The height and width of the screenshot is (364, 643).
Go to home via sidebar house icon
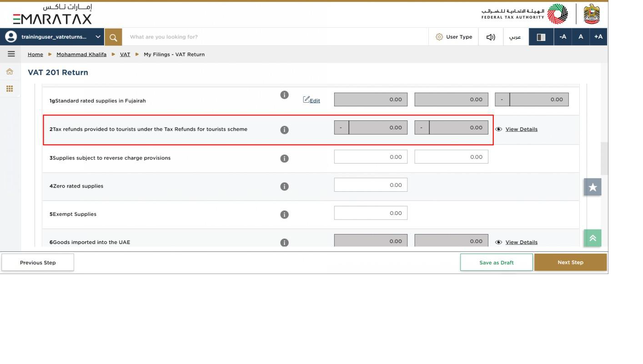[10, 71]
